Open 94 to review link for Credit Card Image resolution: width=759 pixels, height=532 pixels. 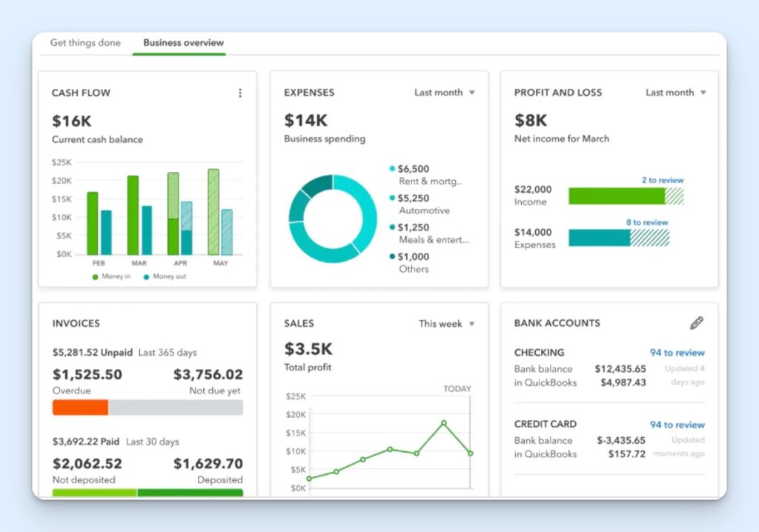click(677, 425)
